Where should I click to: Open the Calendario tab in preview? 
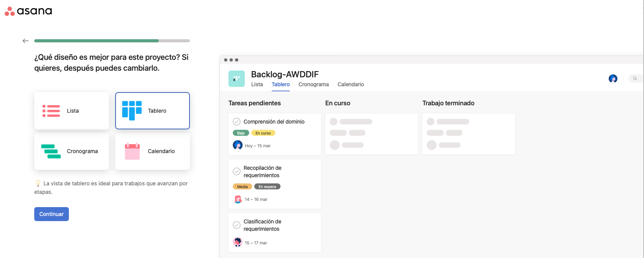click(351, 84)
